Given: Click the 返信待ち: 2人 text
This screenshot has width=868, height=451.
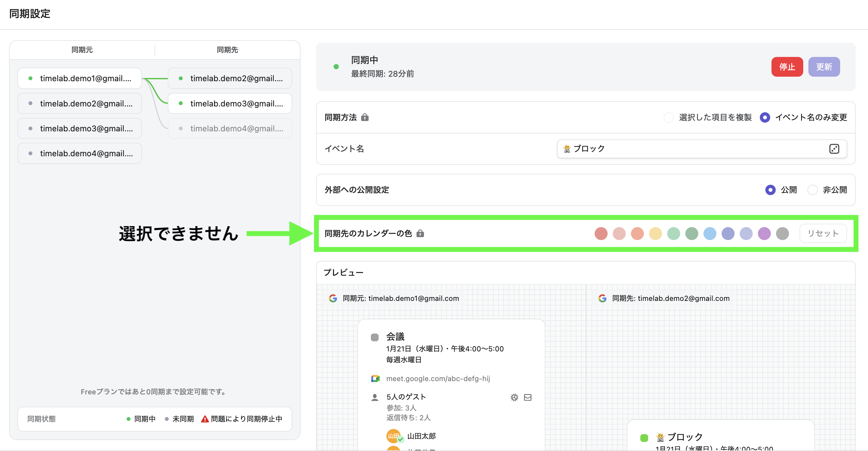Looking at the screenshot, I should [408, 418].
